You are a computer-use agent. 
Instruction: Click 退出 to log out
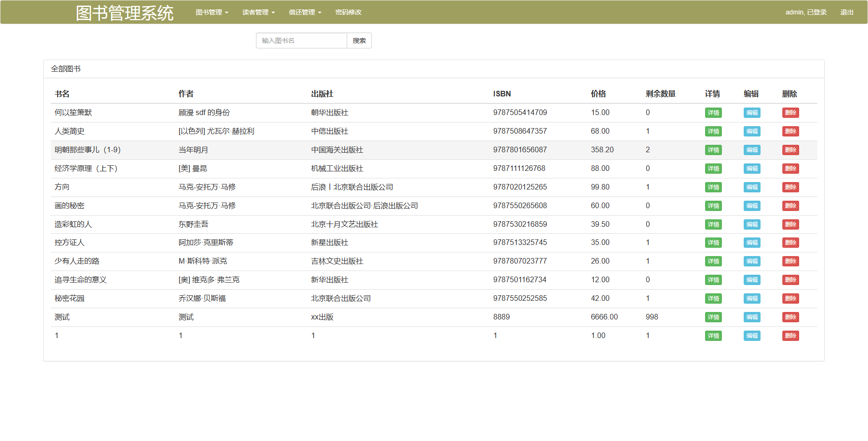(847, 12)
